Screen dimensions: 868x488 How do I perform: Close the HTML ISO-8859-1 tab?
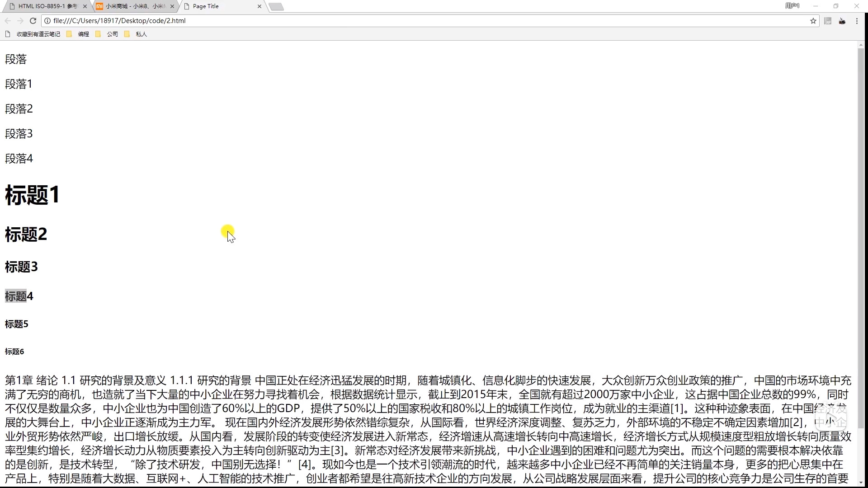pyautogui.click(x=85, y=6)
